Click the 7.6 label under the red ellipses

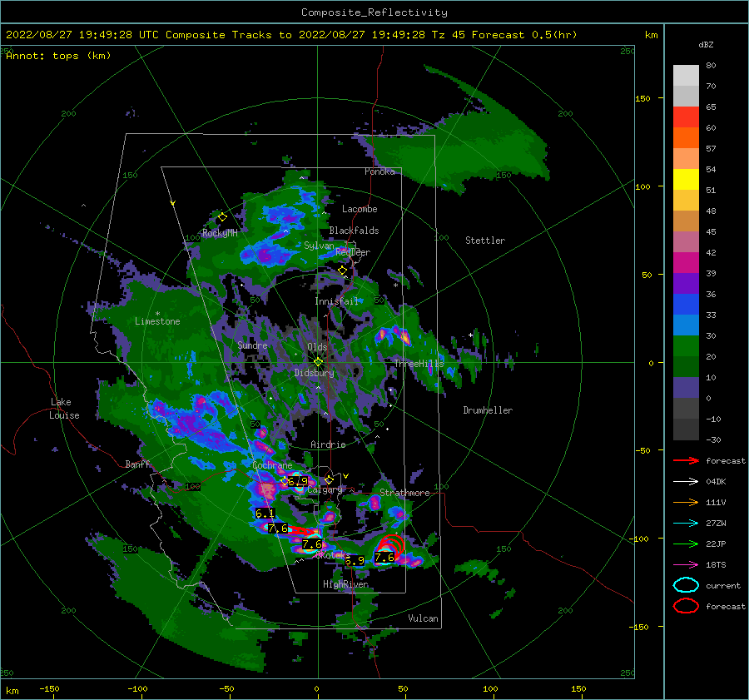tap(384, 558)
